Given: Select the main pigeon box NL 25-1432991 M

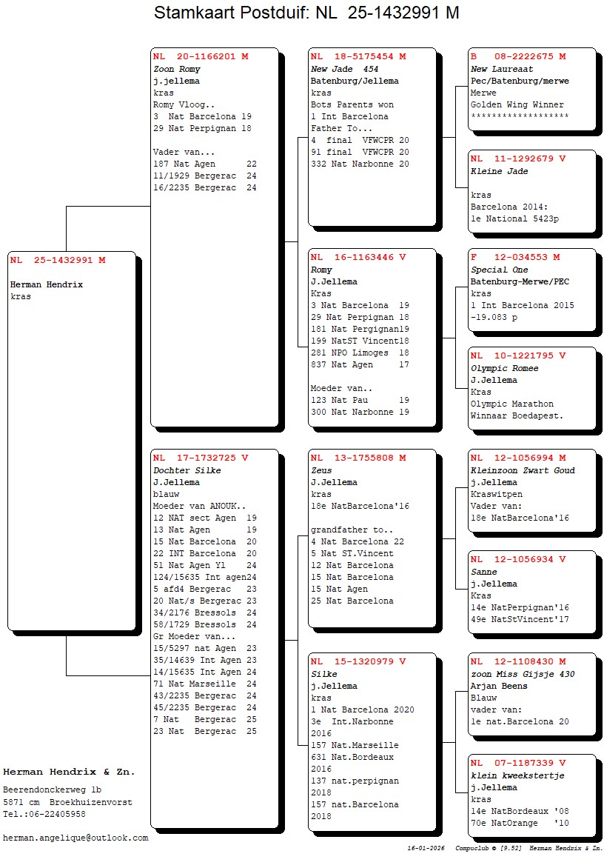Looking at the screenshot, I should (72, 440).
